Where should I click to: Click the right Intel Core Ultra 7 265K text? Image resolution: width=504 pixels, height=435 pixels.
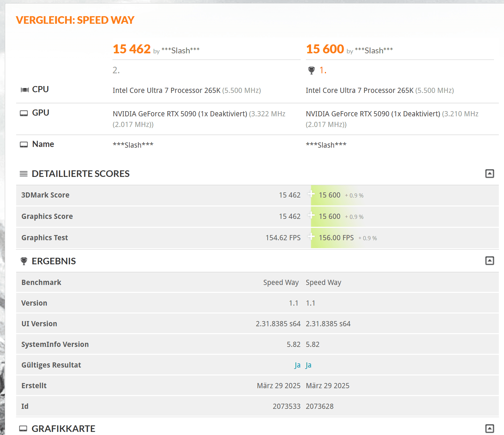[360, 91]
